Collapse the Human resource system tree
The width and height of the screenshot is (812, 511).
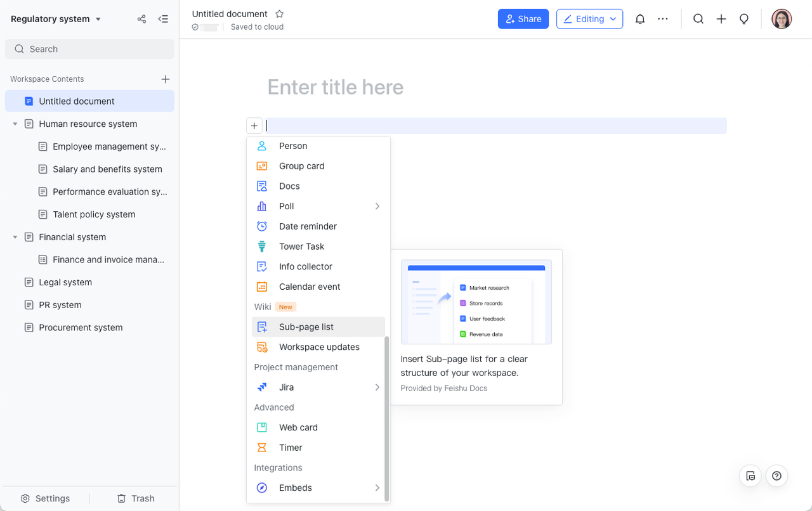(15, 124)
